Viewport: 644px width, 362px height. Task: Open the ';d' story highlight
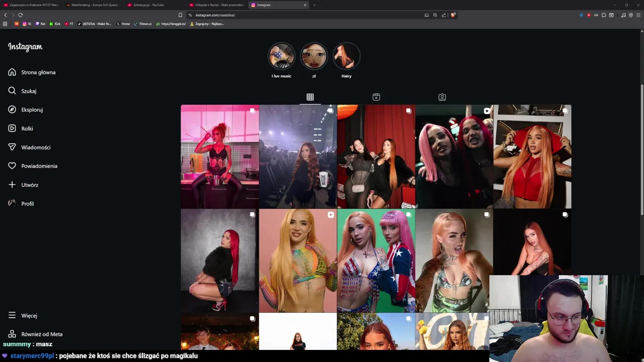[314, 56]
